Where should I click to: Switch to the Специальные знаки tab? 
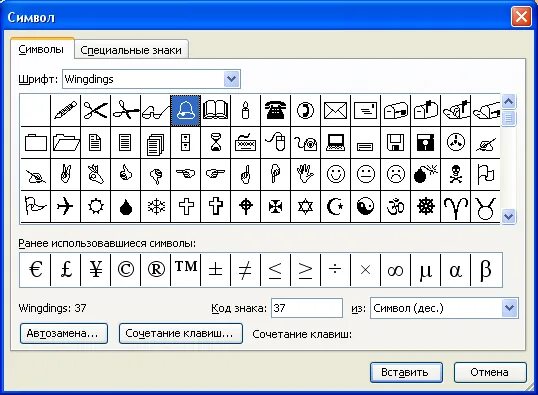tap(131, 50)
